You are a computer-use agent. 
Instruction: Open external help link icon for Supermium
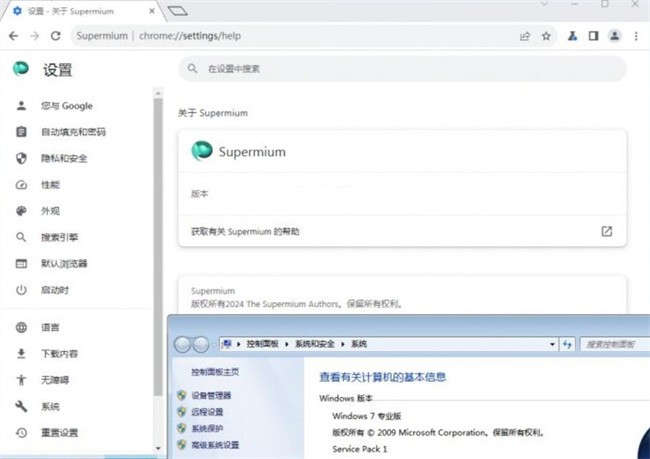coord(606,231)
